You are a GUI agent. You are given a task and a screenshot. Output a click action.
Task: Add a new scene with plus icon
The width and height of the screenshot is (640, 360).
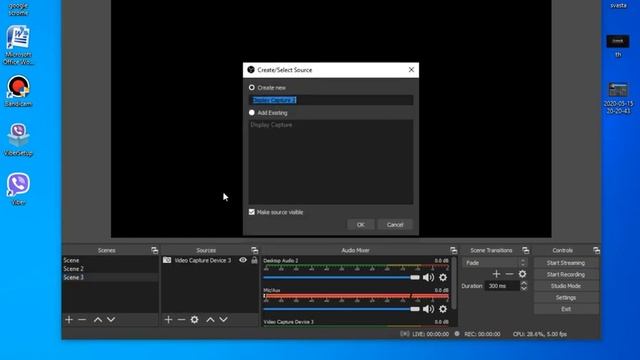click(x=69, y=320)
